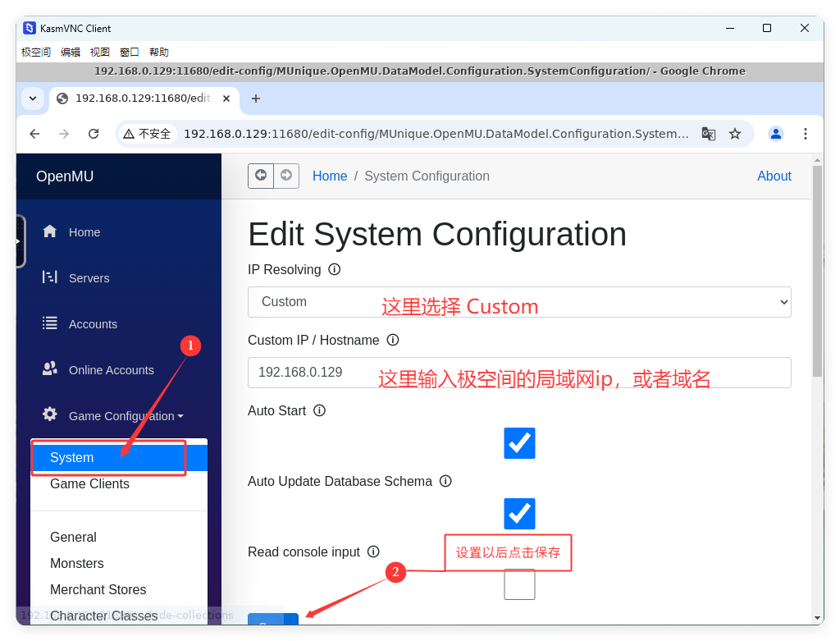
Task: Reload the page in Chrome
Action: (94, 134)
